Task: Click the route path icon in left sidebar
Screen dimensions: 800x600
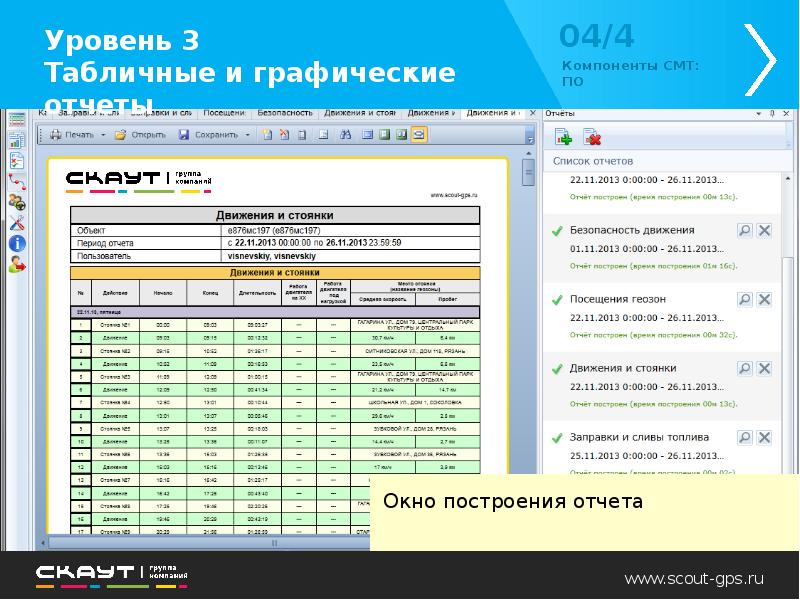Action: pos(17,181)
